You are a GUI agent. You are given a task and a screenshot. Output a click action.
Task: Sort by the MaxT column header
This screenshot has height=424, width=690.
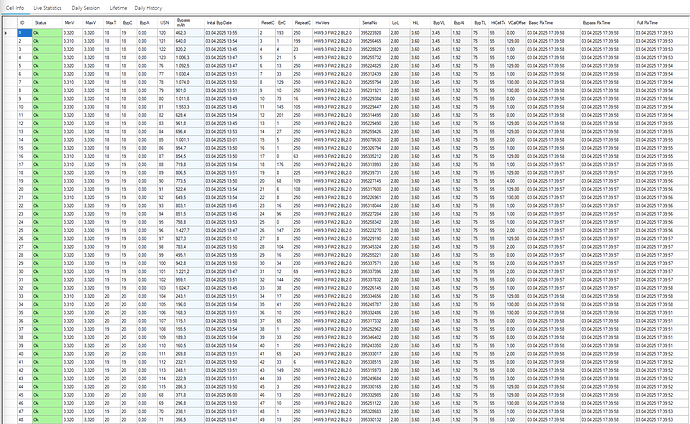pyautogui.click(x=112, y=23)
